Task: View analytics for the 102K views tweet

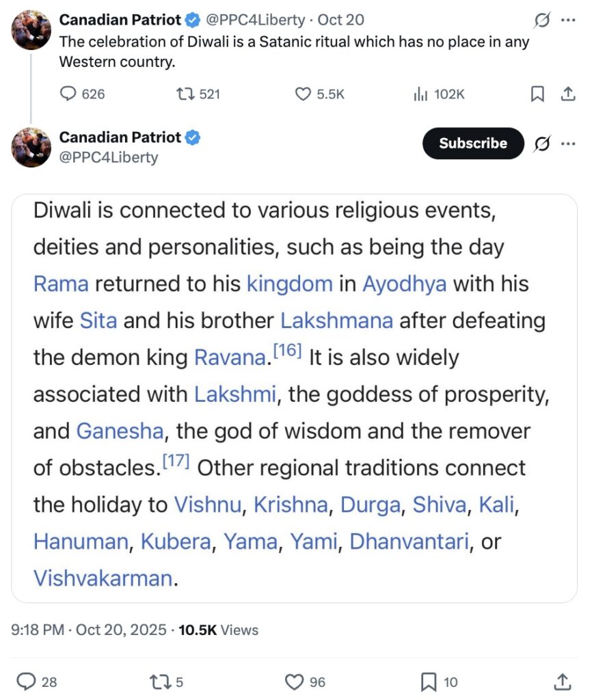Action: click(420, 94)
